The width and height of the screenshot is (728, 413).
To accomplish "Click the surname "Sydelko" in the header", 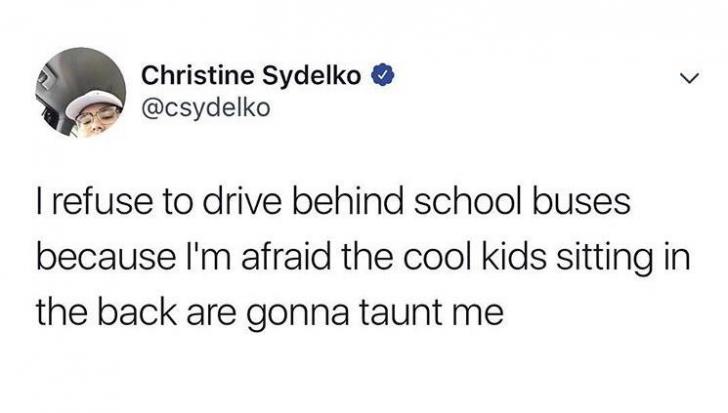I will [x=312, y=76].
